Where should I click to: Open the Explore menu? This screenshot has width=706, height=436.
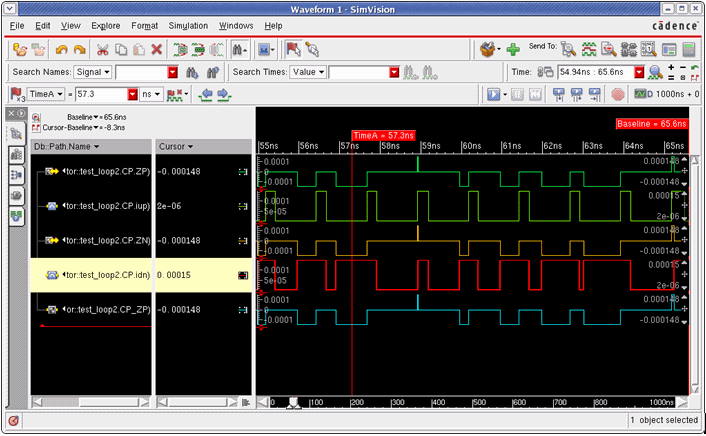(105, 24)
